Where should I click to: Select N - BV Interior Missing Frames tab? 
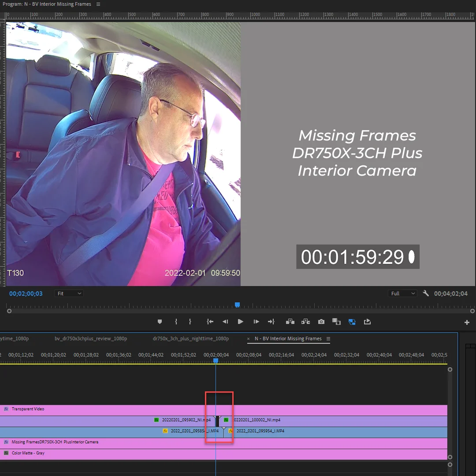click(288, 338)
